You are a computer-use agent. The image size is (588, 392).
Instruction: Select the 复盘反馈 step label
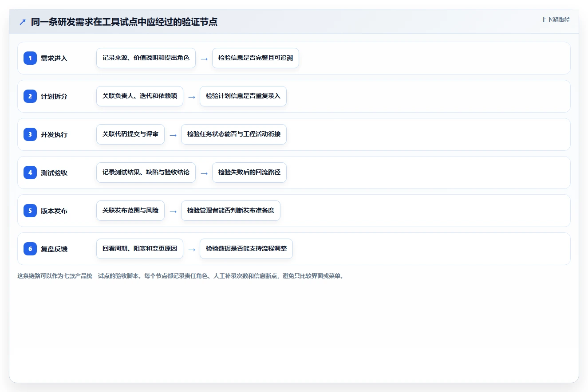pos(54,249)
